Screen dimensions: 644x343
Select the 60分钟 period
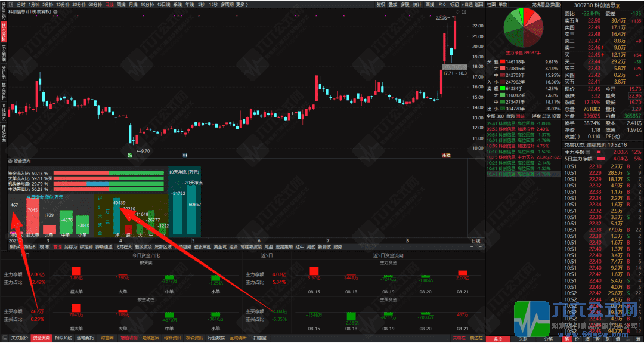(95, 5)
